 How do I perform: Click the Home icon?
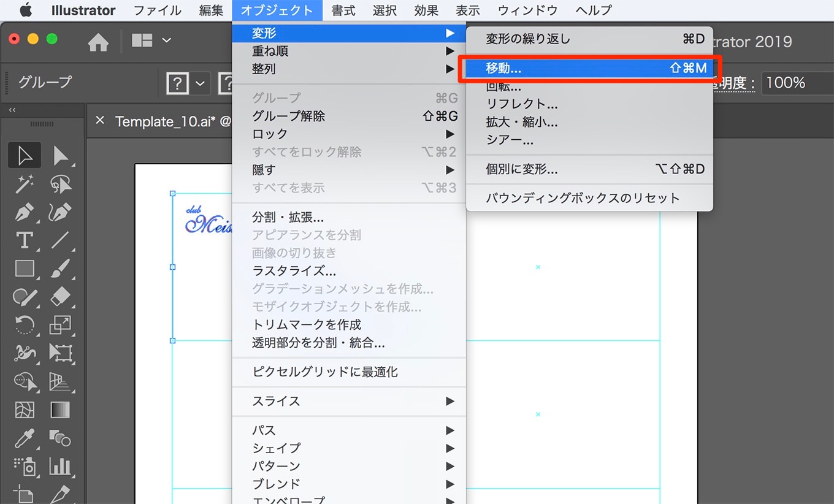[98, 42]
